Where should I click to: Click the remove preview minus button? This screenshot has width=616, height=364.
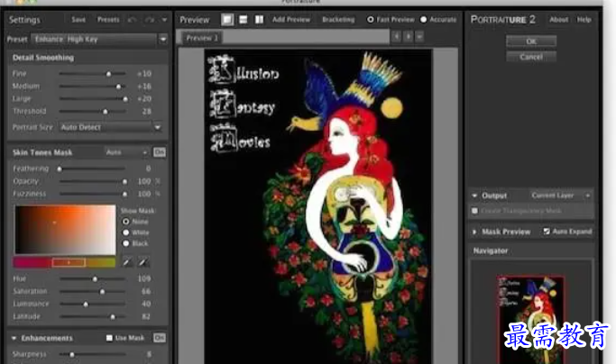[x=419, y=37]
